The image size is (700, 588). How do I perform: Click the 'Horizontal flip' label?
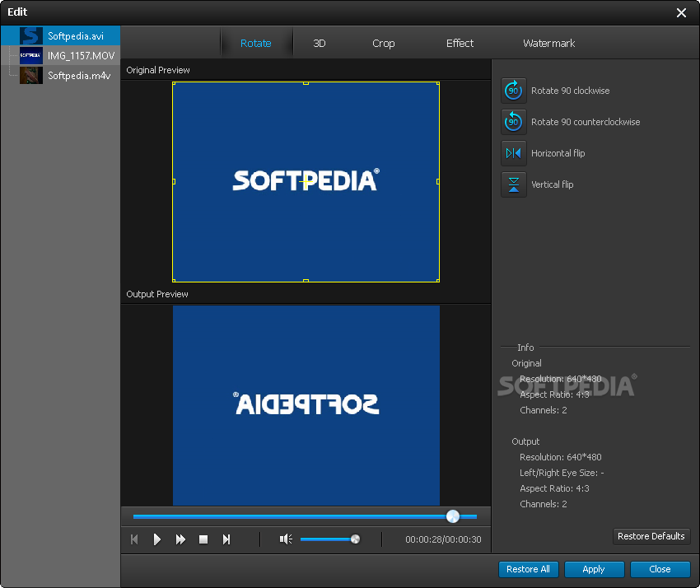coord(558,153)
